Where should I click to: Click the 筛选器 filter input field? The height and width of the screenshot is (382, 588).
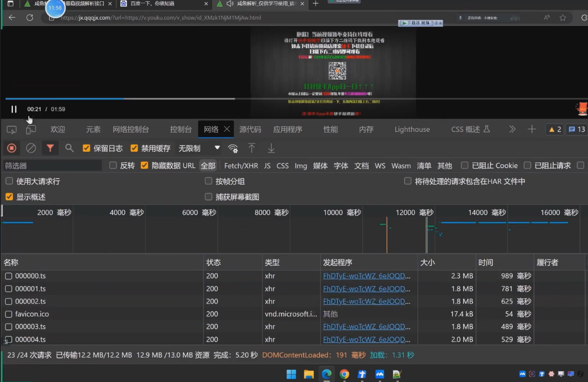[52, 166]
